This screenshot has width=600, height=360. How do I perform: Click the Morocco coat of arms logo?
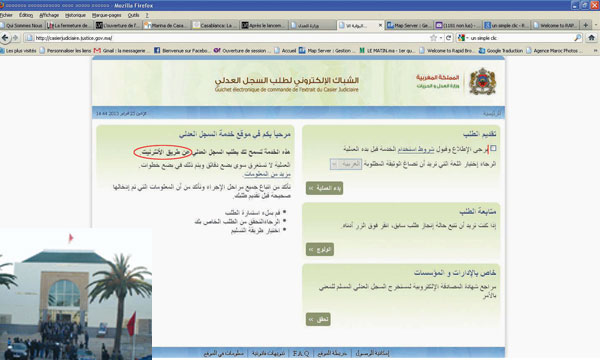482,81
